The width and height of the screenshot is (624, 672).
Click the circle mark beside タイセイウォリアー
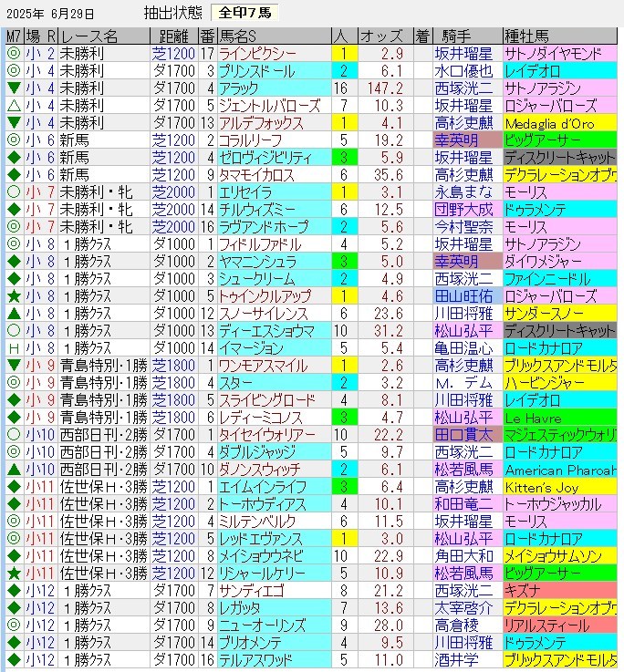tap(15, 435)
